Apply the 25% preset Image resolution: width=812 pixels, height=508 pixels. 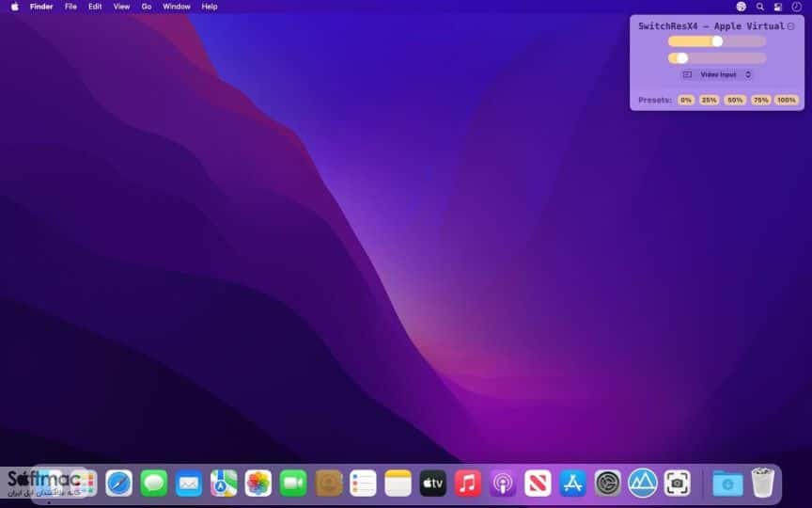[x=709, y=100]
